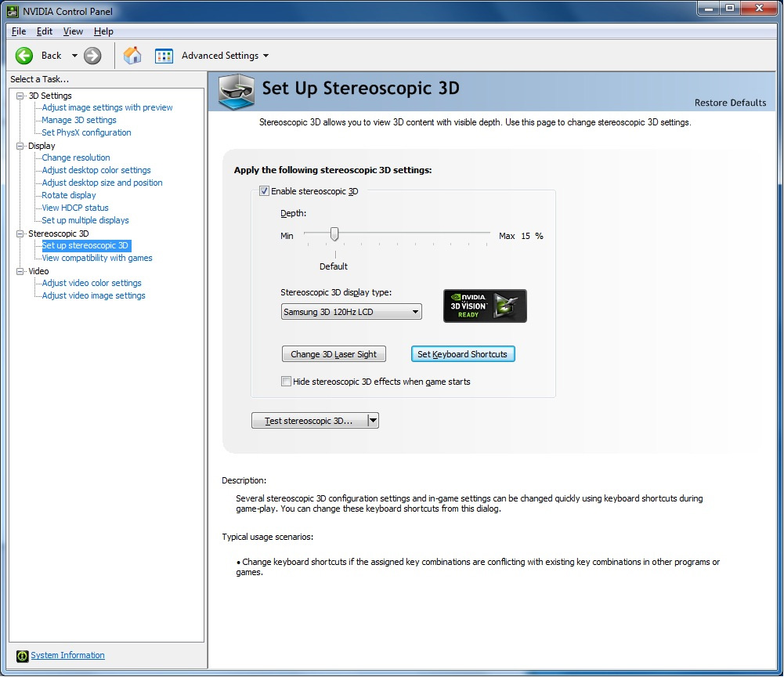This screenshot has height=677, width=784.
Task: Select Change resolution
Action: click(75, 157)
